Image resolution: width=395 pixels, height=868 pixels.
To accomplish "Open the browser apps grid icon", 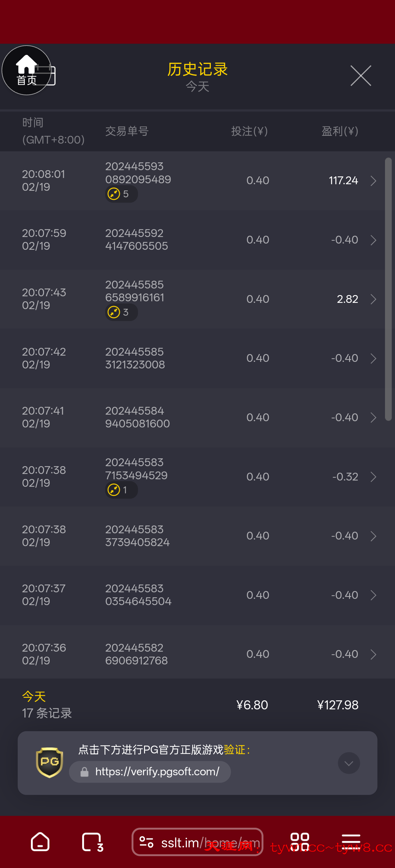I will tap(300, 842).
